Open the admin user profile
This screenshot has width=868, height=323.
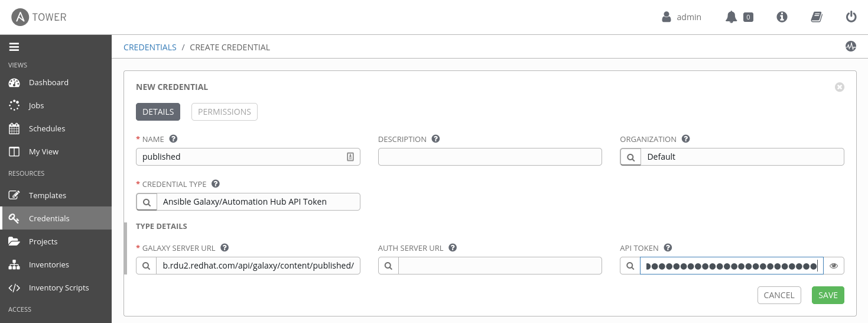click(x=682, y=17)
